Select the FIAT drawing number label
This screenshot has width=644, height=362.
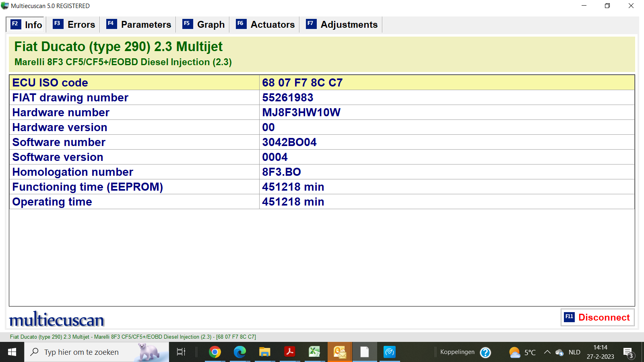[70, 97]
